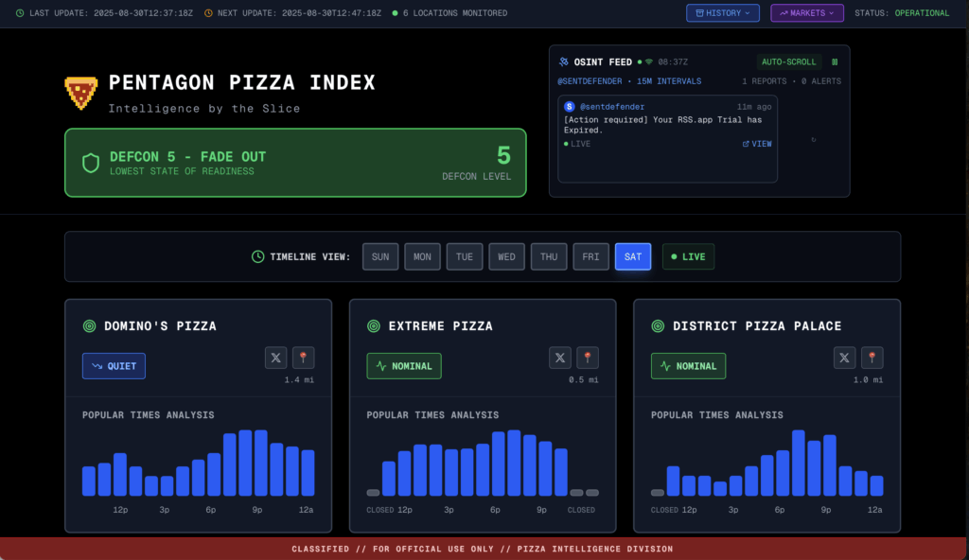Open Domino's Pizza on X (Twitter)
The image size is (969, 560).
(x=275, y=358)
